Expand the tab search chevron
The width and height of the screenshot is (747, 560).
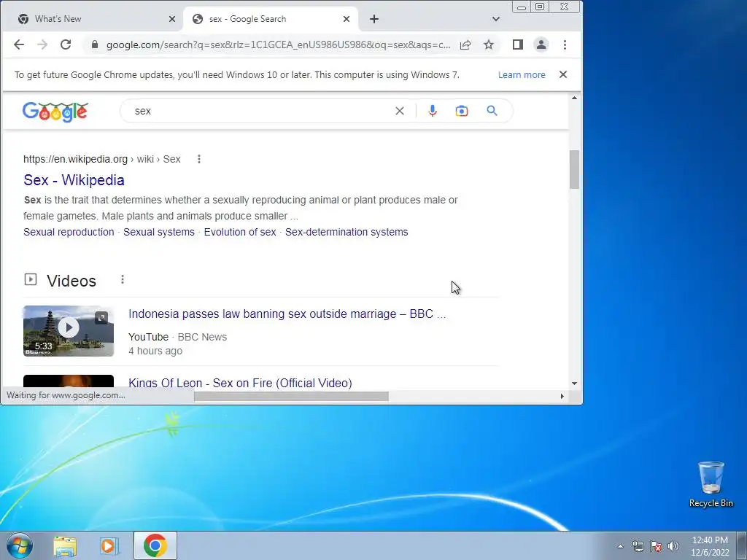(x=496, y=19)
